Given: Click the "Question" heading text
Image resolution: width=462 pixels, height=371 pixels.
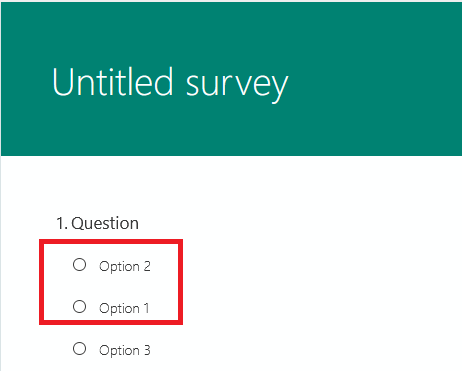Looking at the screenshot, I should 105,223.
